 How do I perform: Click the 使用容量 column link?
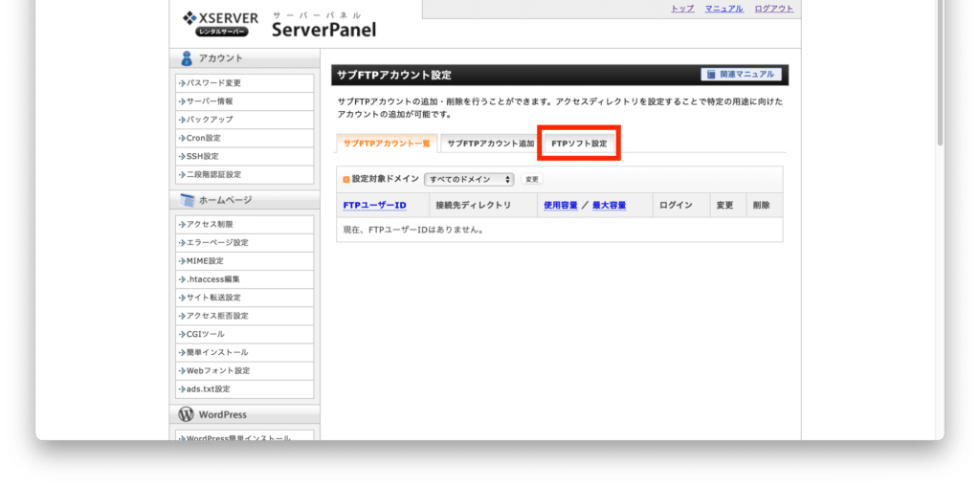point(560,205)
